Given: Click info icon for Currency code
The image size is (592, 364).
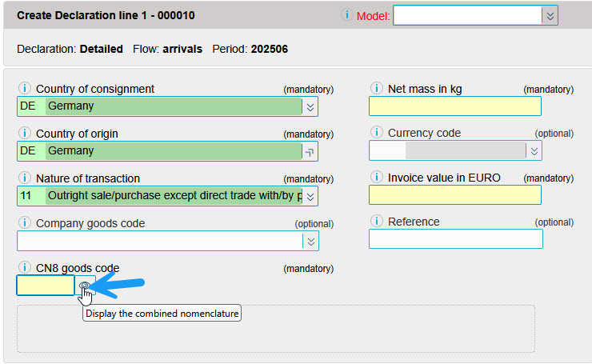Looking at the screenshot, I should click(376, 133).
